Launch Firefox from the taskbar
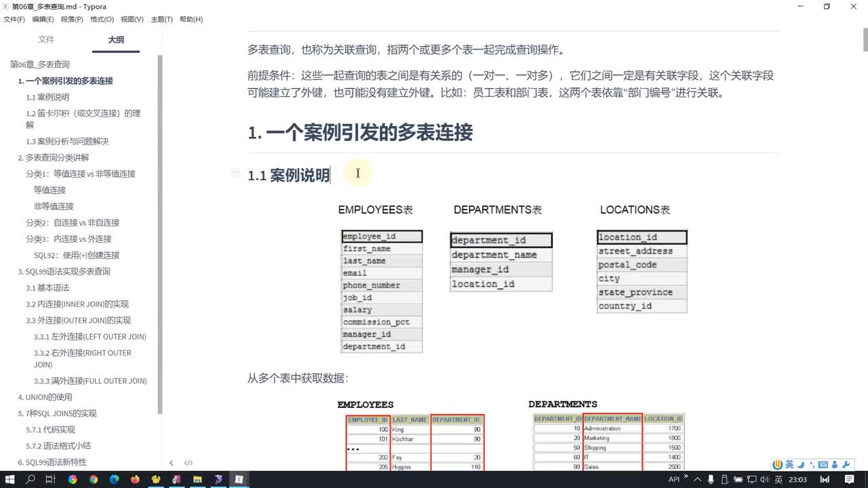868x488 pixels. point(135,479)
